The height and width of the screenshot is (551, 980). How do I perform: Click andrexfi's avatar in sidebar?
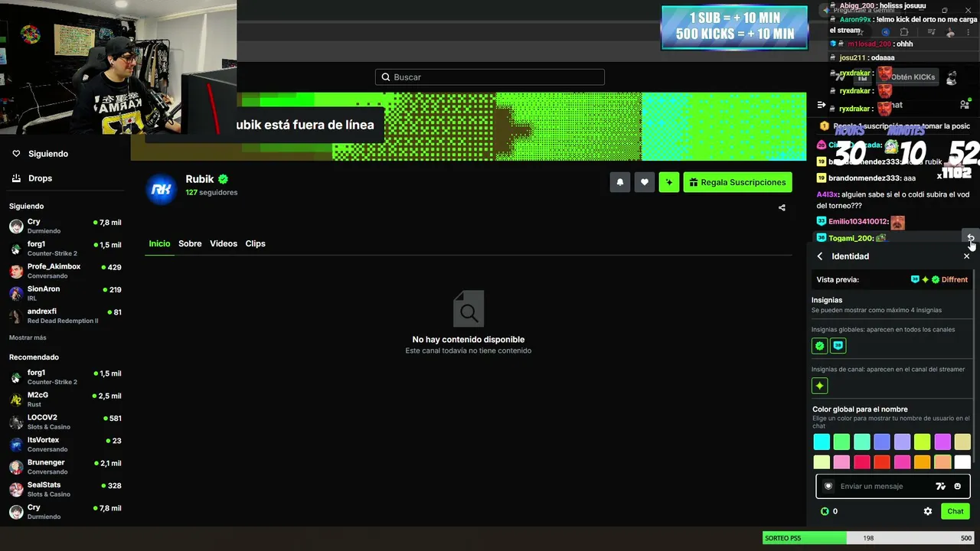coord(16,315)
